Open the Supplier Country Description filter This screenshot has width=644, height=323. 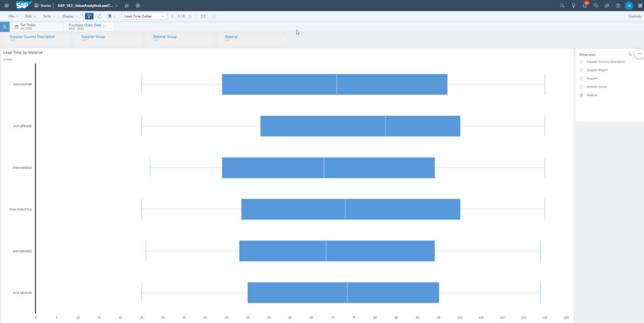(x=36, y=38)
